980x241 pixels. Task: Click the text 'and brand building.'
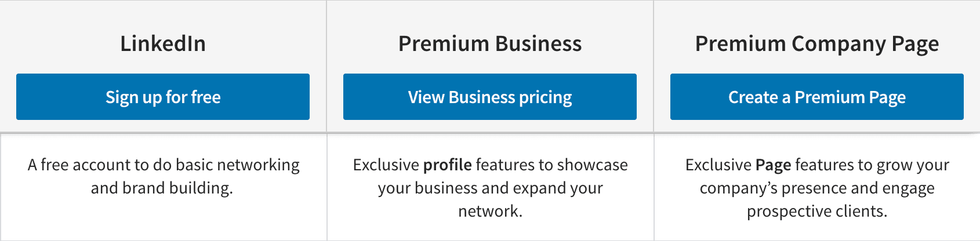coord(162,188)
